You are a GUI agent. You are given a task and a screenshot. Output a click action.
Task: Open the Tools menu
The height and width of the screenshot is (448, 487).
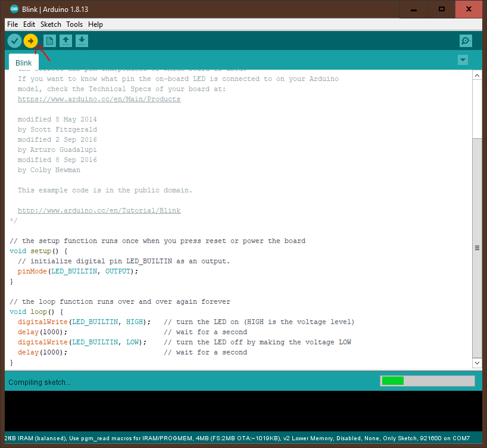(x=74, y=24)
